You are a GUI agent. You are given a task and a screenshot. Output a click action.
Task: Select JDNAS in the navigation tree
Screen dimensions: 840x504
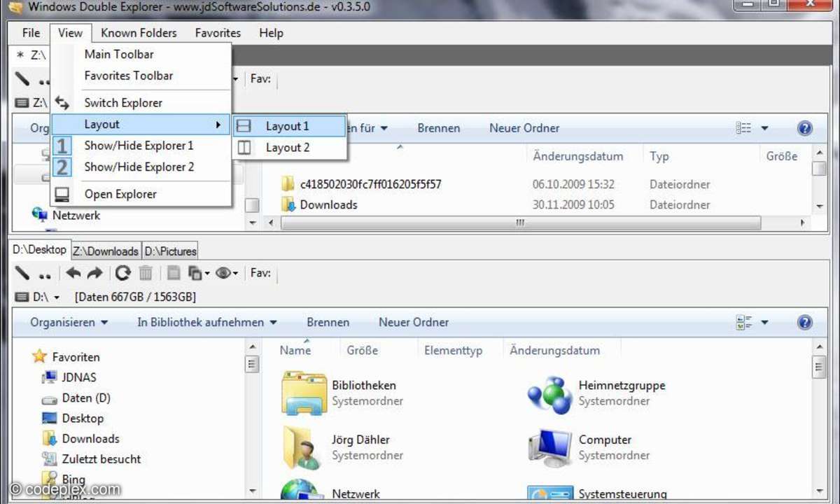coord(79,377)
